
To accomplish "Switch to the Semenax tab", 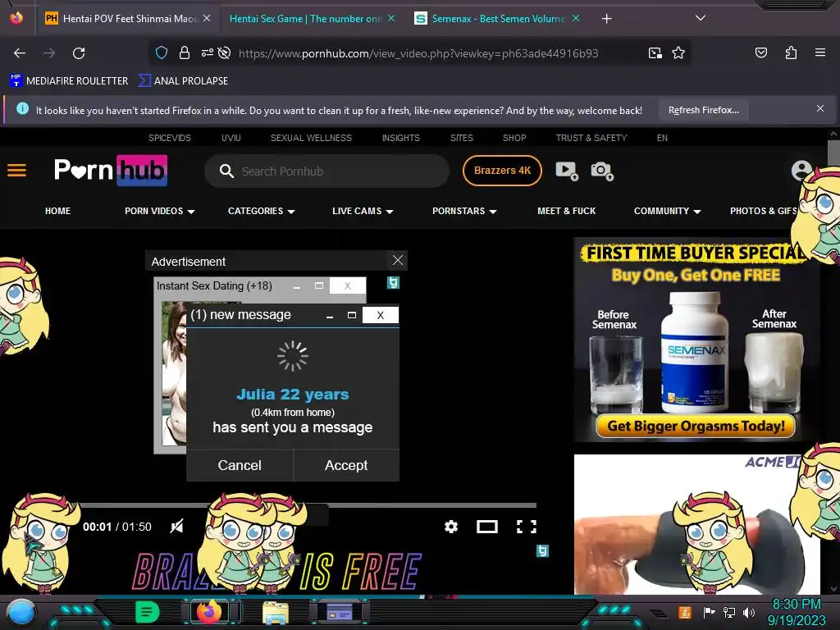I will (498, 19).
